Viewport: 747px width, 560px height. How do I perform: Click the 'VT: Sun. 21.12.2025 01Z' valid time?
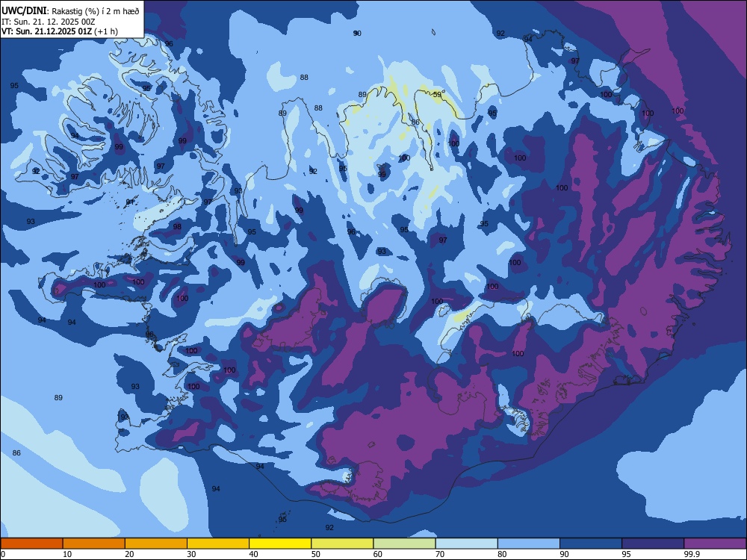(x=46, y=31)
